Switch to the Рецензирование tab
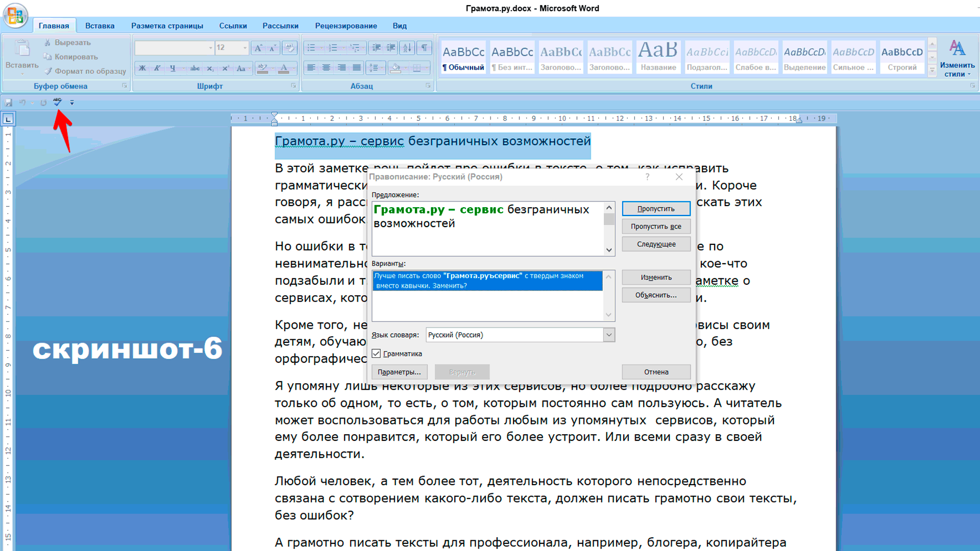Image resolution: width=980 pixels, height=551 pixels. click(x=346, y=26)
